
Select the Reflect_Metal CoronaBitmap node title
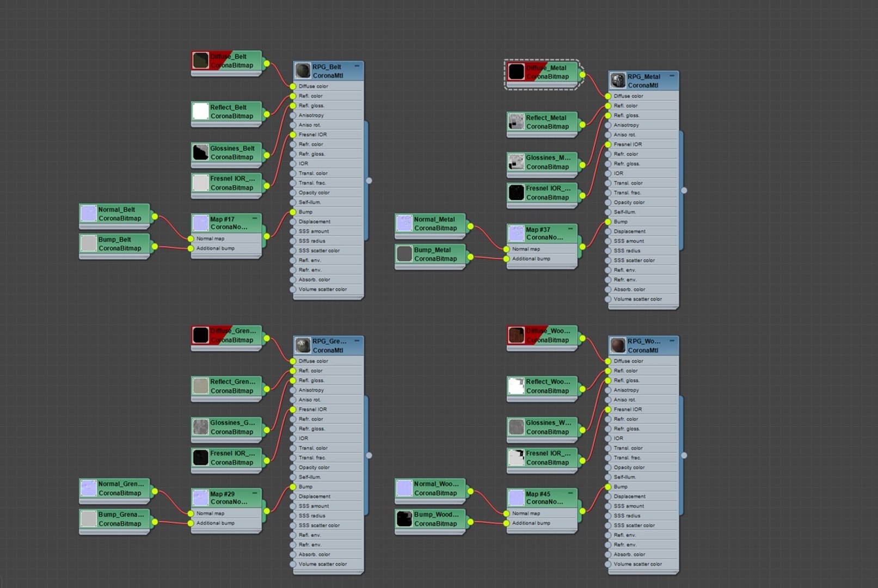[546, 118]
